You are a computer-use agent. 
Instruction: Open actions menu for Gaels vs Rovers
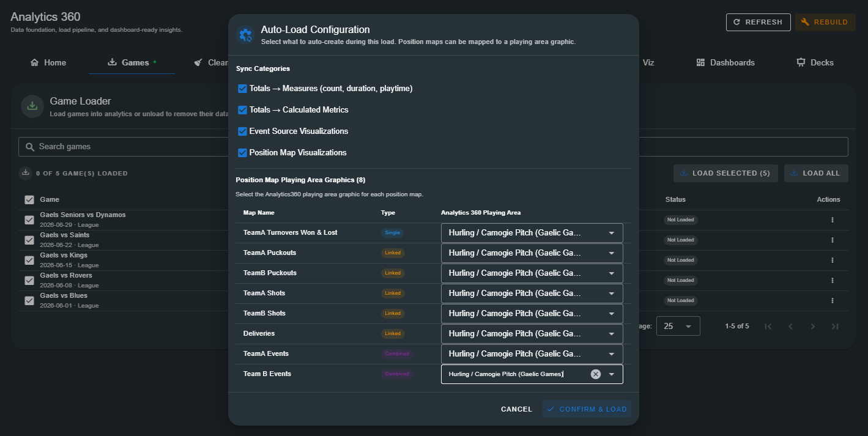tap(833, 280)
